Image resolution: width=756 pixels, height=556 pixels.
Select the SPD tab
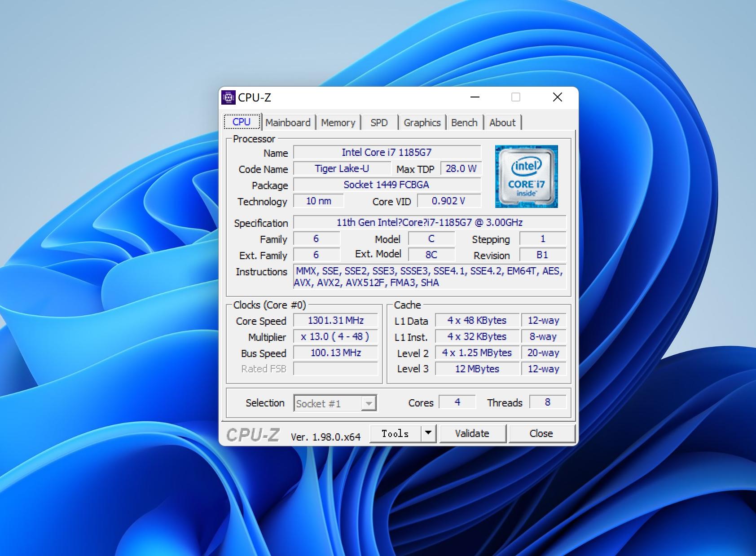coord(379,123)
